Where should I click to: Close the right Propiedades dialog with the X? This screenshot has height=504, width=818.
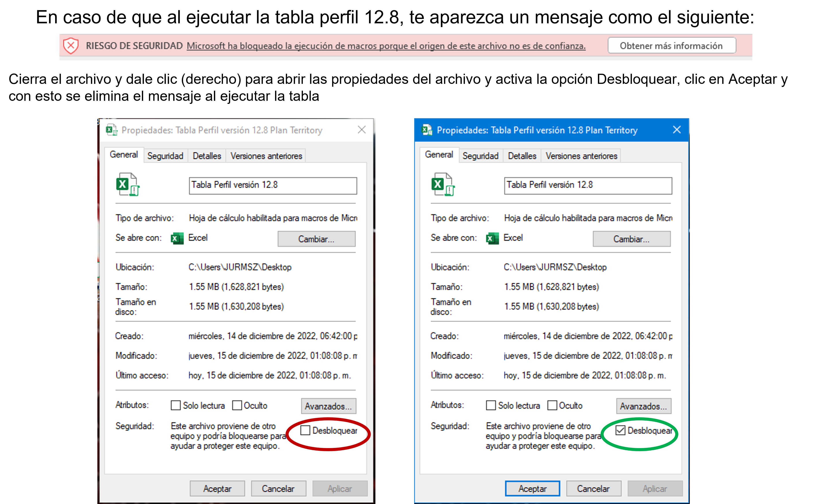click(677, 130)
